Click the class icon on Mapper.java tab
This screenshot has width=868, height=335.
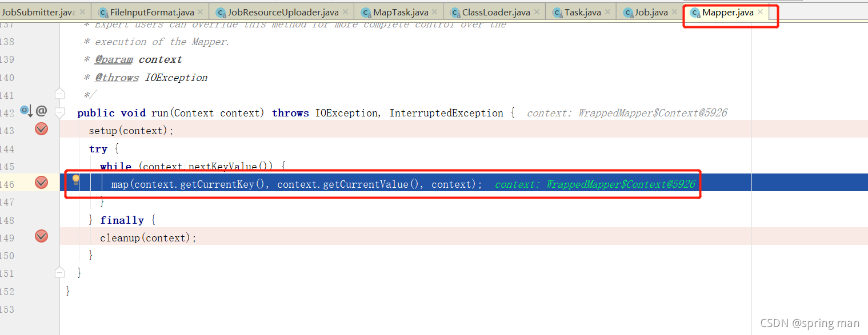(x=695, y=13)
